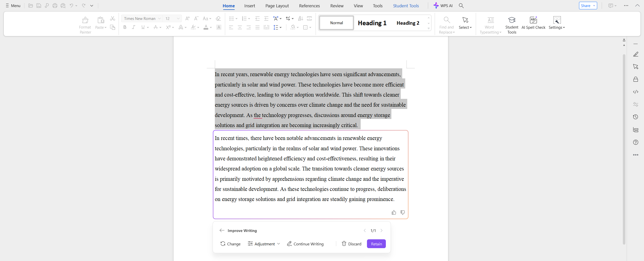The image size is (644, 261).
Task: Open the font color A swatch
Action: (x=206, y=27)
